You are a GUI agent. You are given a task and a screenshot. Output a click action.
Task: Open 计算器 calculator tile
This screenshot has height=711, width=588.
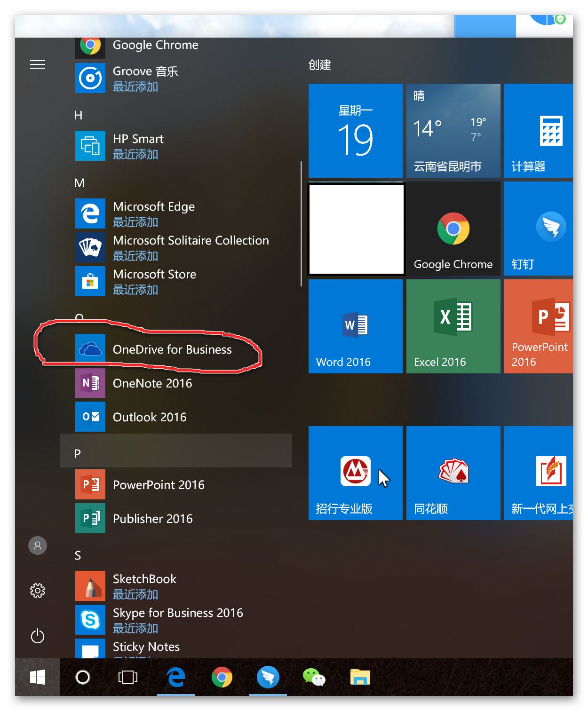[x=539, y=131]
